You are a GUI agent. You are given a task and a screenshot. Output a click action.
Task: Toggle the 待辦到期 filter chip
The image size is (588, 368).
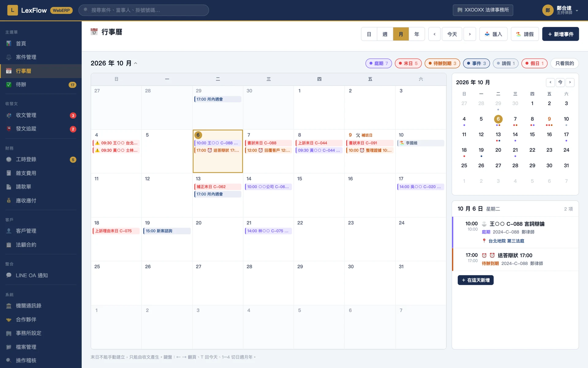tap(442, 63)
